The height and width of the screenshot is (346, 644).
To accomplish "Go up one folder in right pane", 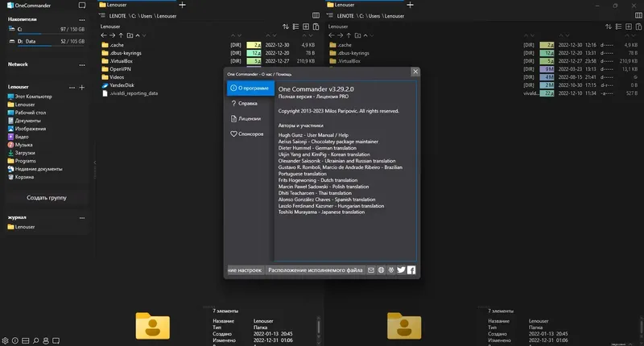I will click(349, 35).
